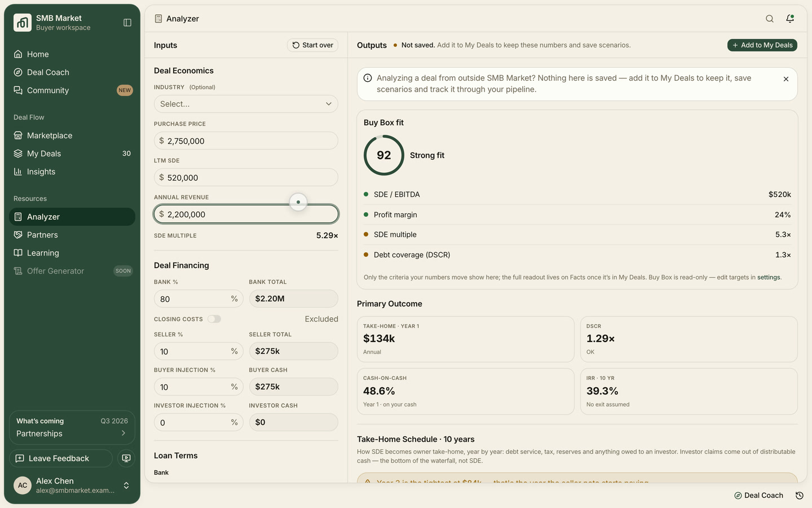
Task: Click the IRR 39.3% card
Action: (689, 391)
